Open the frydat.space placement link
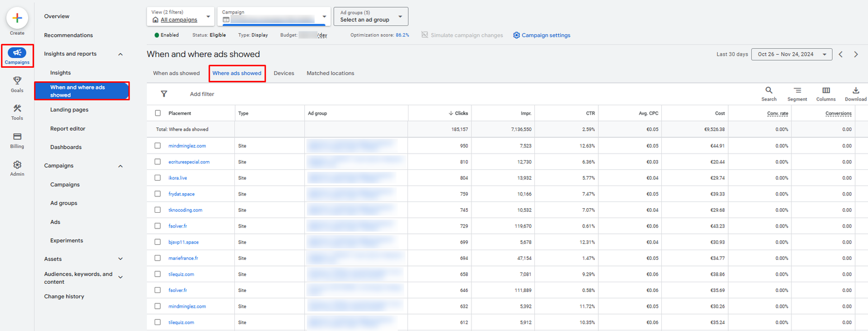This screenshot has width=868, height=331. click(x=181, y=194)
